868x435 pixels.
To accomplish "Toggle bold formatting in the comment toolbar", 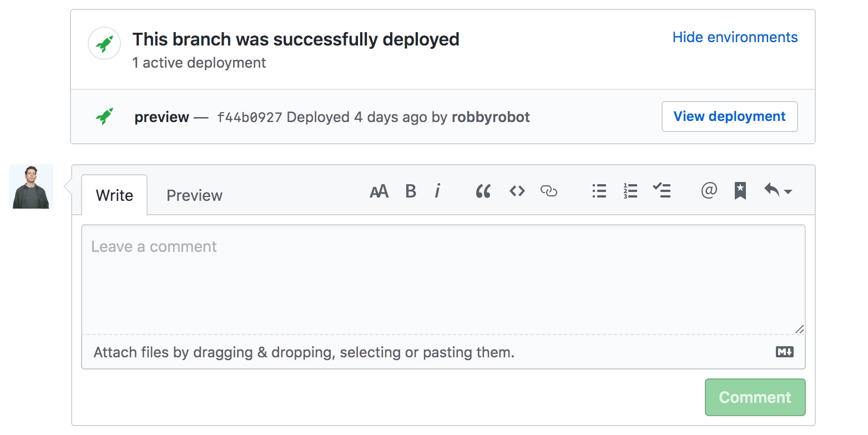I will click(411, 191).
